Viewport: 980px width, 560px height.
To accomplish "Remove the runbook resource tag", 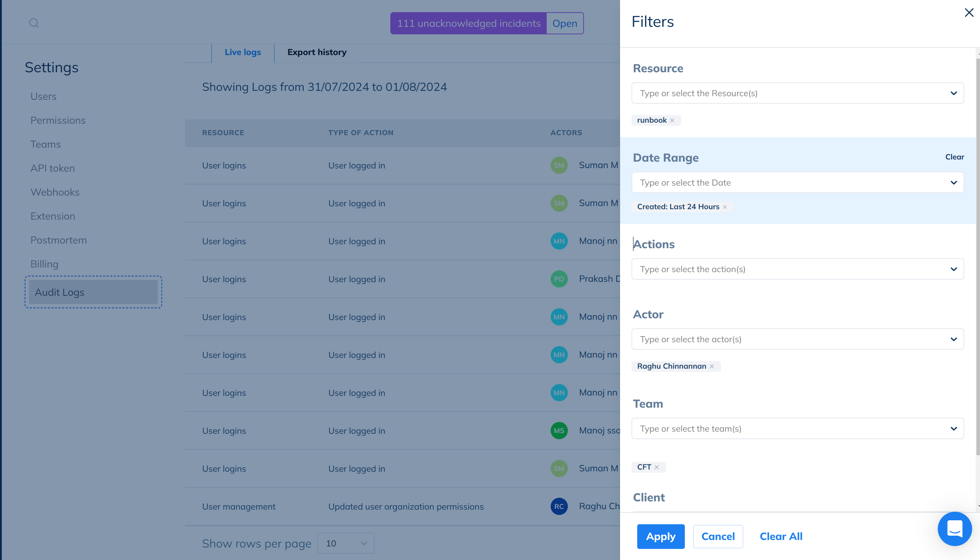I will pos(672,121).
